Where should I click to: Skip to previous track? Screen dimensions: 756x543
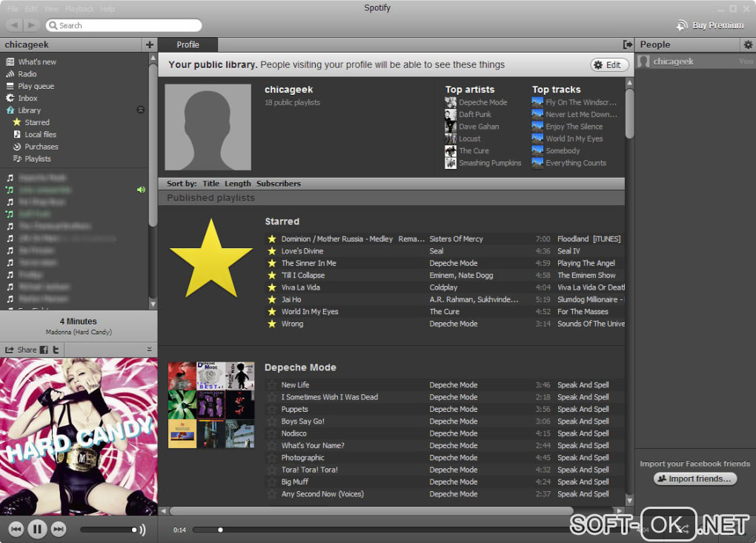coord(16,529)
